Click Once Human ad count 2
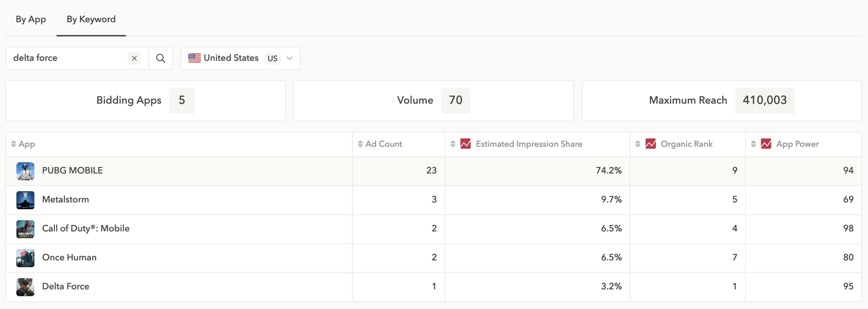The width and height of the screenshot is (868, 309). click(434, 257)
